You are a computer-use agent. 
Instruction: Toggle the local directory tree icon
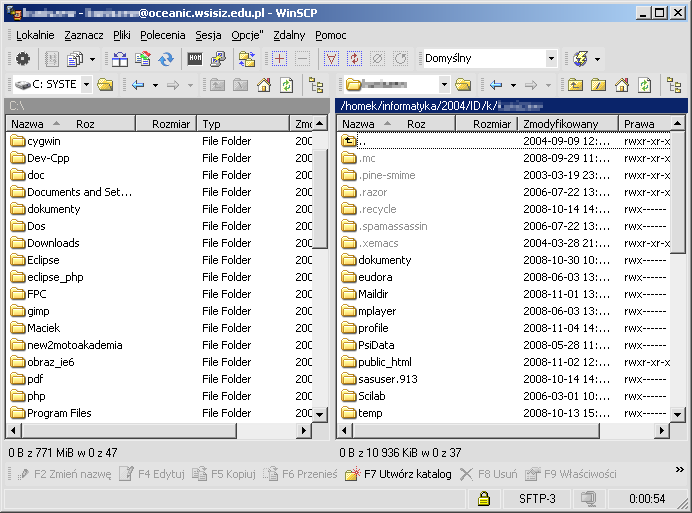316,84
